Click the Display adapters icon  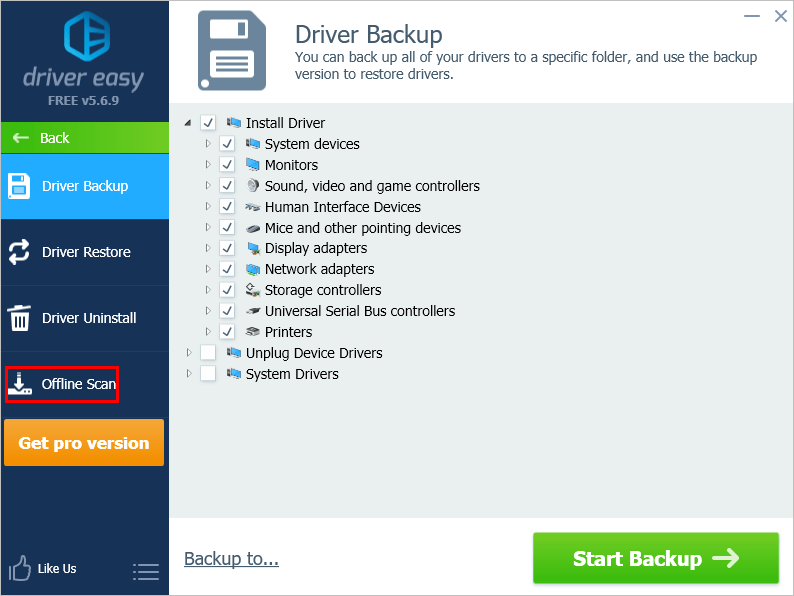(x=253, y=248)
